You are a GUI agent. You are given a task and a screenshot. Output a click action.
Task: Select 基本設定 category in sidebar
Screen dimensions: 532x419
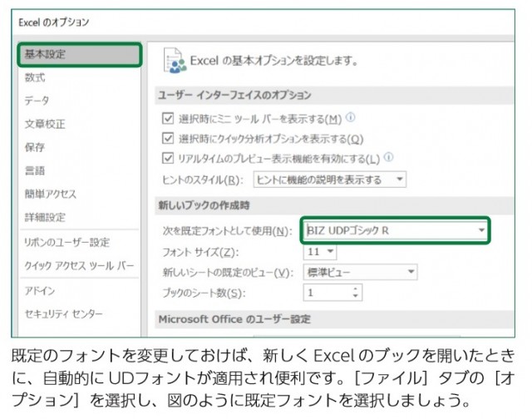(80, 54)
